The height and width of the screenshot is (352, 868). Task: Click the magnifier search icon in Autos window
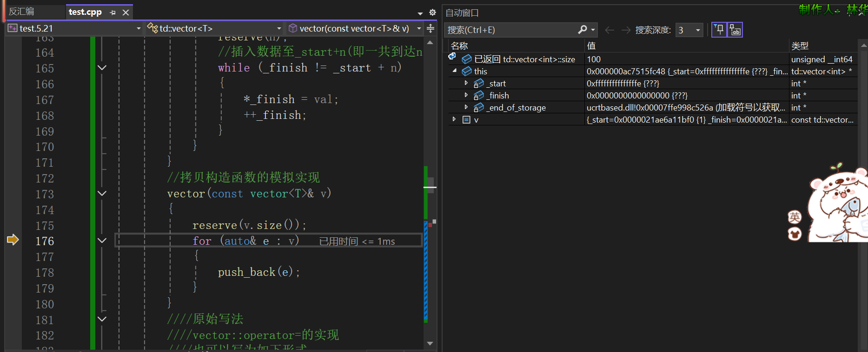click(583, 30)
